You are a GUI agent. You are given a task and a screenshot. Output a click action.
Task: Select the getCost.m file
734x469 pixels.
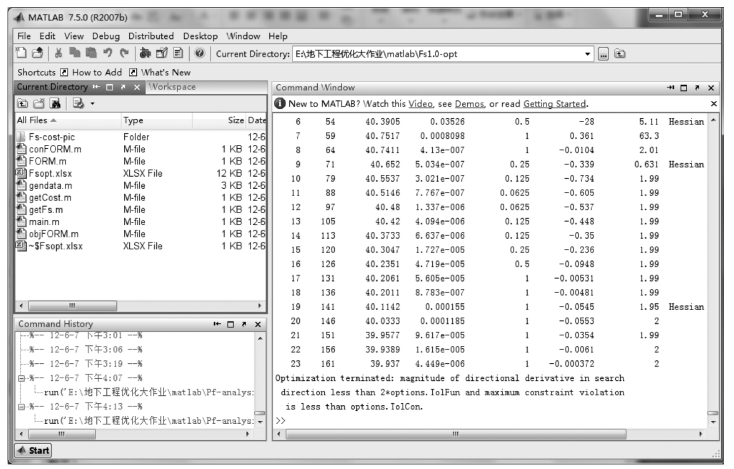(x=50, y=198)
